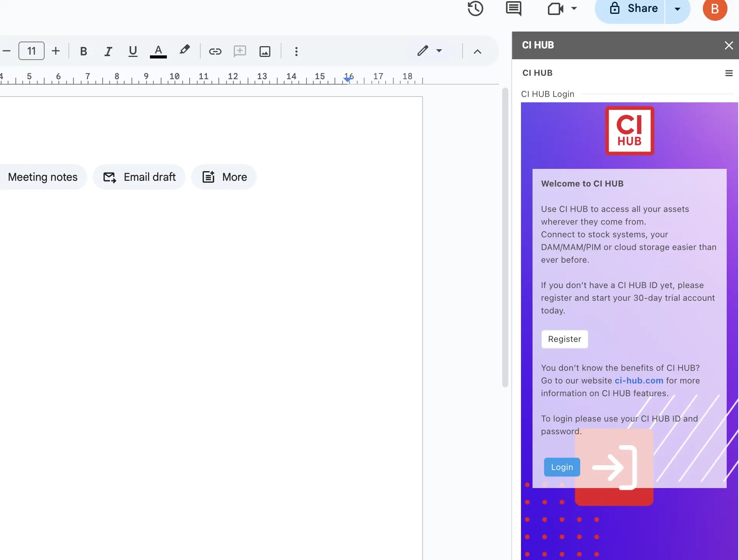This screenshot has height=560, width=739.
Task: Start a video call with camera icon
Action: pyautogui.click(x=555, y=8)
